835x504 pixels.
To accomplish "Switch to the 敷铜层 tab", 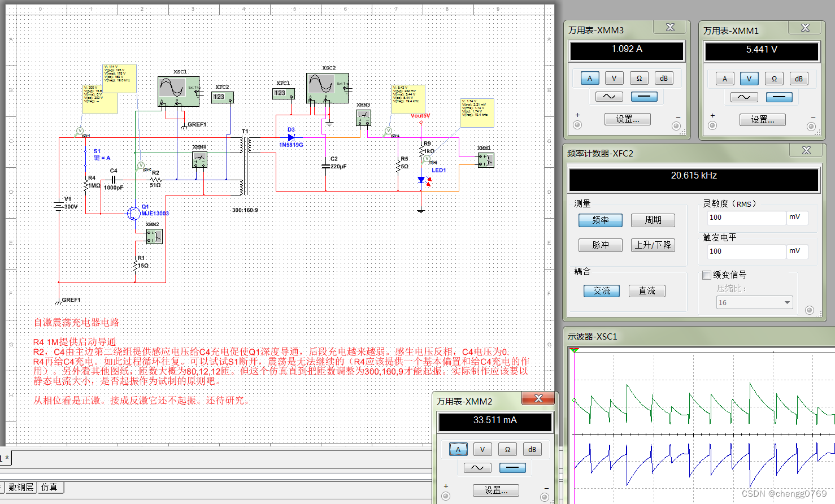I will pyautogui.click(x=21, y=487).
